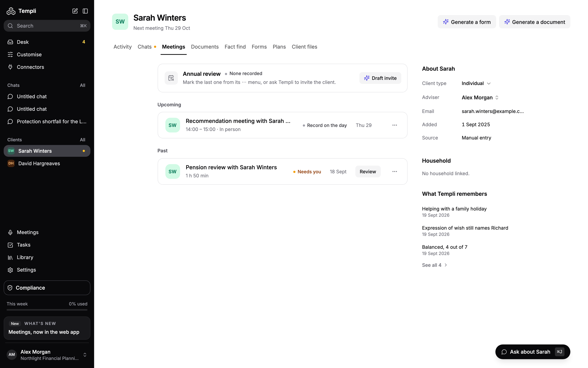Focus the Search field
The height and width of the screenshot is (368, 588).
point(47,26)
